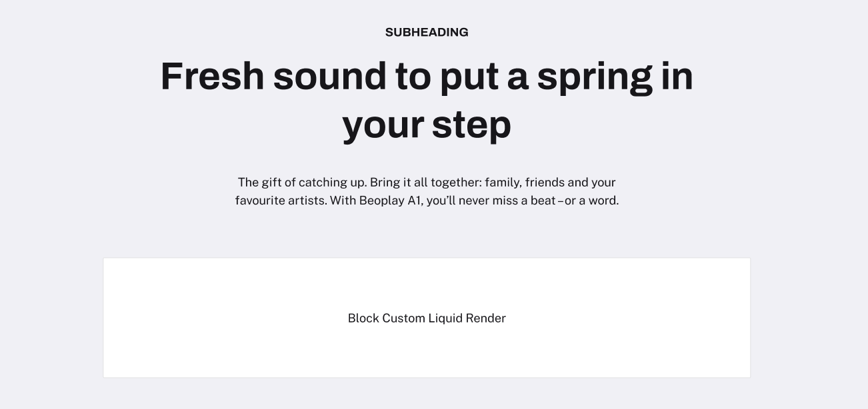Click the word "sound" in the heading
The height and width of the screenshot is (409, 868).
click(x=330, y=76)
